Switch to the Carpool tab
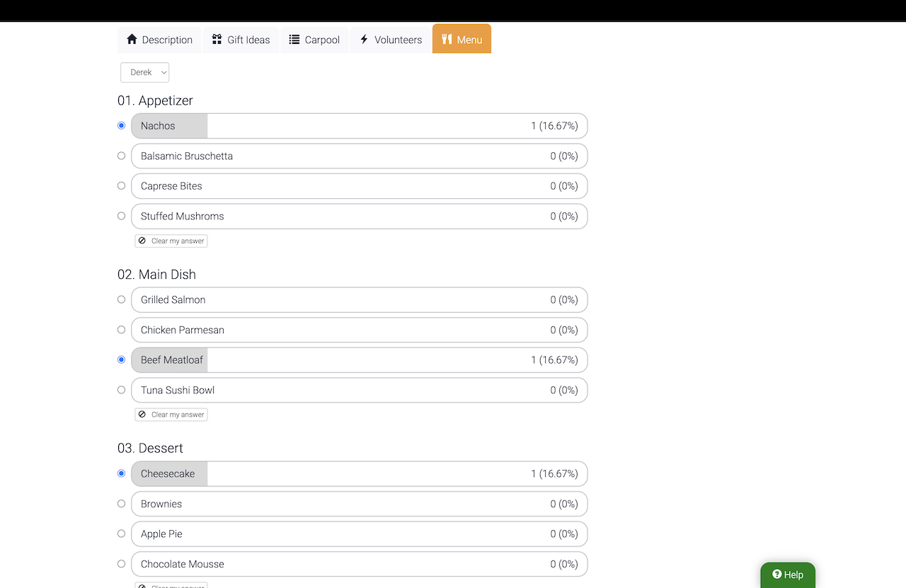Screen dimensions: 906x588 pos(314,40)
